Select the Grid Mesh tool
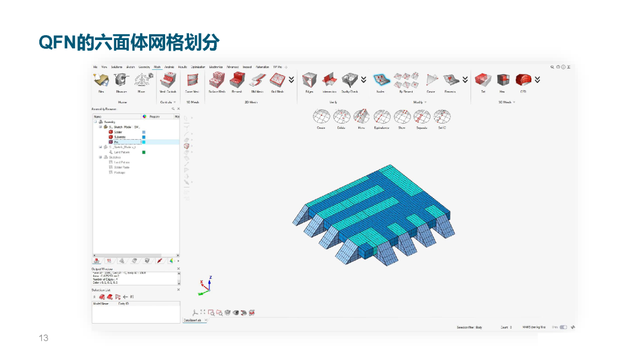Screen dimensions: 644x363 coord(278,82)
